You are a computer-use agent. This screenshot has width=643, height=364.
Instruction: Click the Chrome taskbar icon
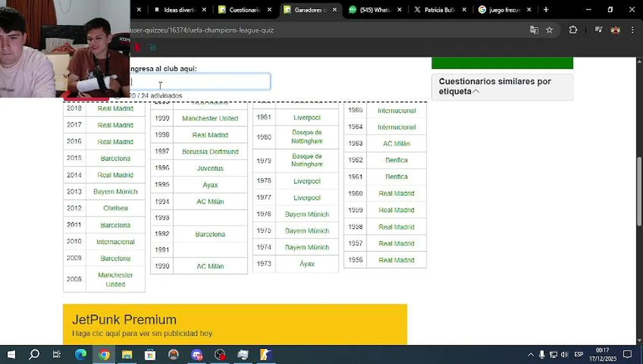click(x=104, y=354)
